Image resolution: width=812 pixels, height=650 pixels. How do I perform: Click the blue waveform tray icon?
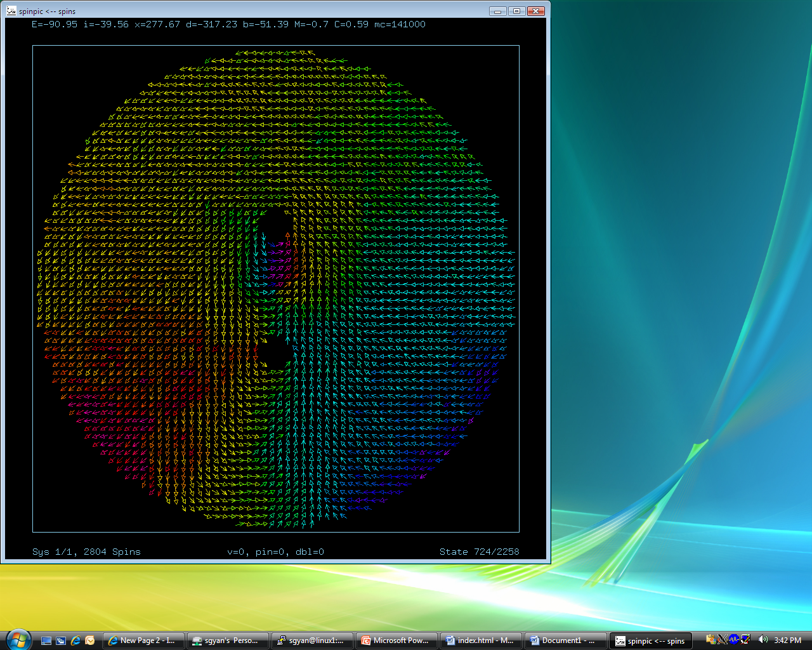click(734, 640)
